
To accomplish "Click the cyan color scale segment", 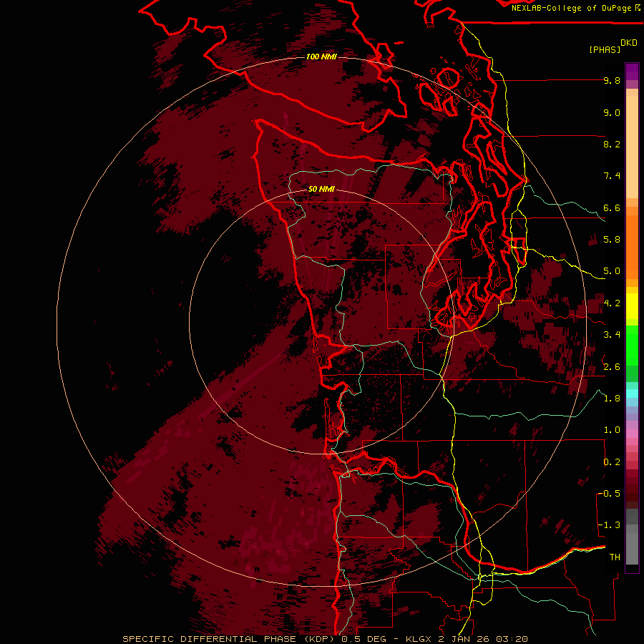I will tap(632, 393).
